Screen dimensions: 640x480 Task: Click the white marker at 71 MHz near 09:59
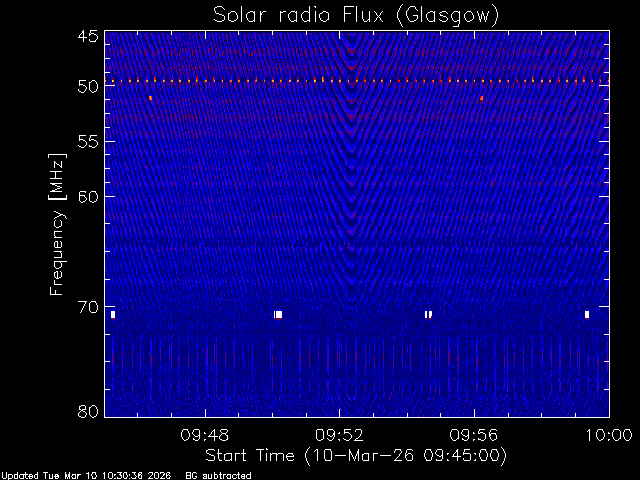click(587, 314)
